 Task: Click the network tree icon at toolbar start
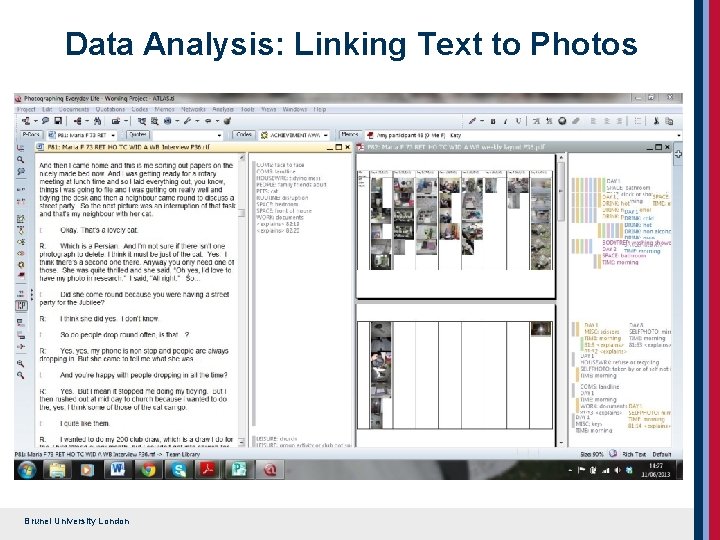26,121
